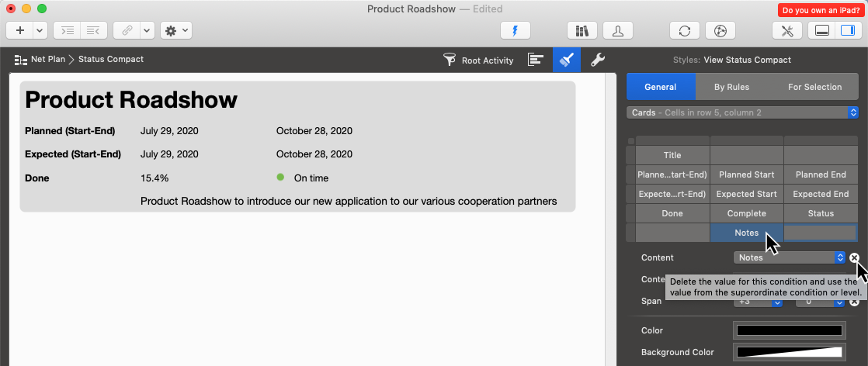Open the Content dropdown showing Notes

click(789, 257)
